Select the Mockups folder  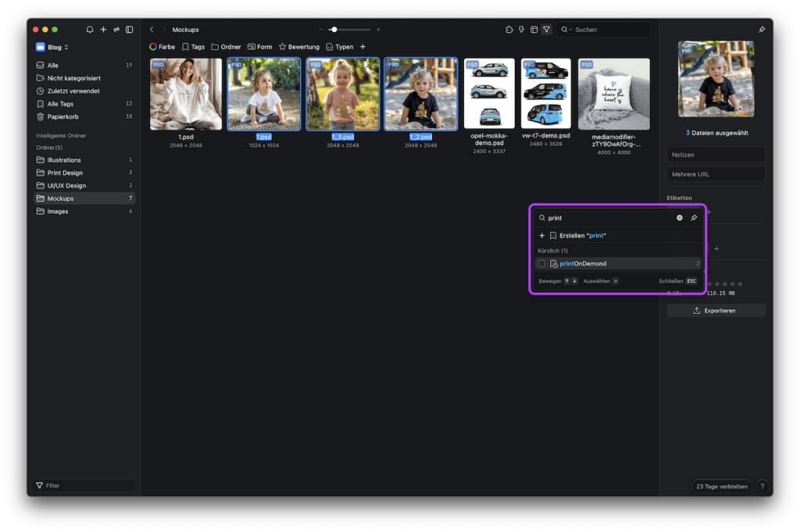coord(84,198)
